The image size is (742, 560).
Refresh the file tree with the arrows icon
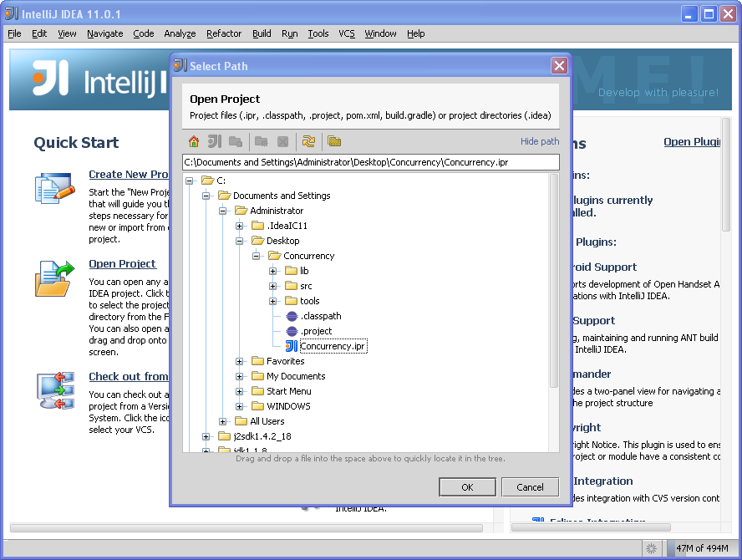(308, 141)
